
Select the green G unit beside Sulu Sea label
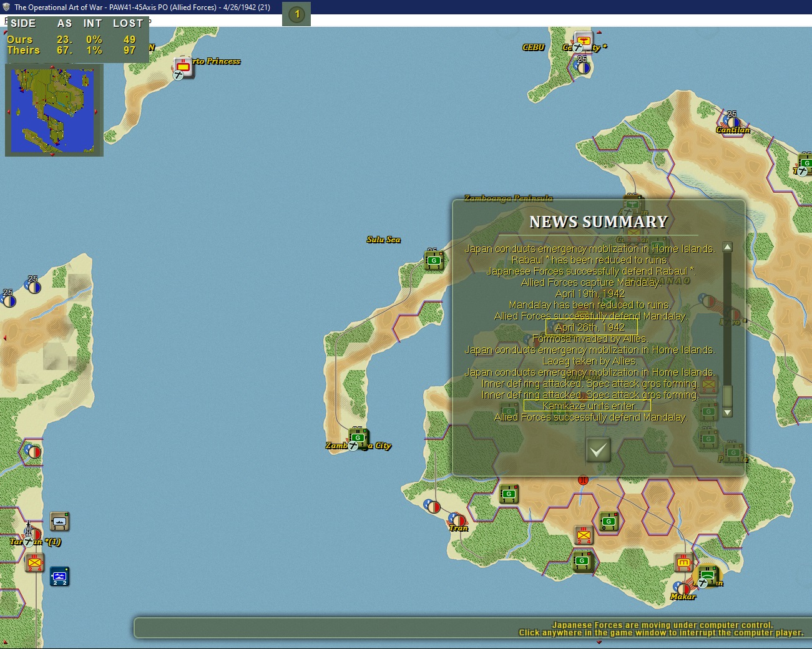(434, 260)
